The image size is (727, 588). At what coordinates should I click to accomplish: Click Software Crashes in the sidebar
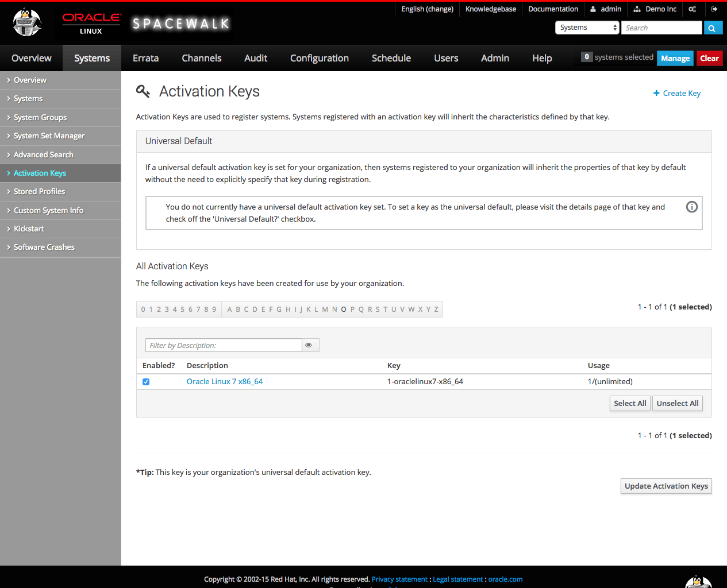tap(60, 247)
